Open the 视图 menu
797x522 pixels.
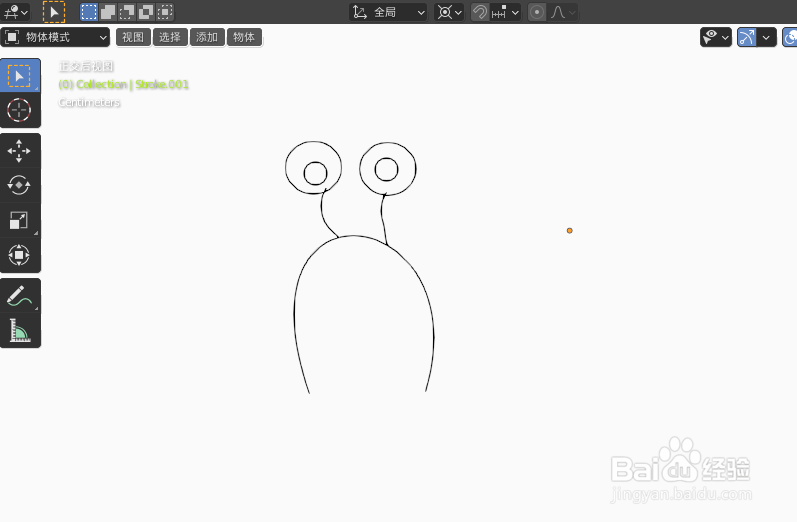point(133,37)
